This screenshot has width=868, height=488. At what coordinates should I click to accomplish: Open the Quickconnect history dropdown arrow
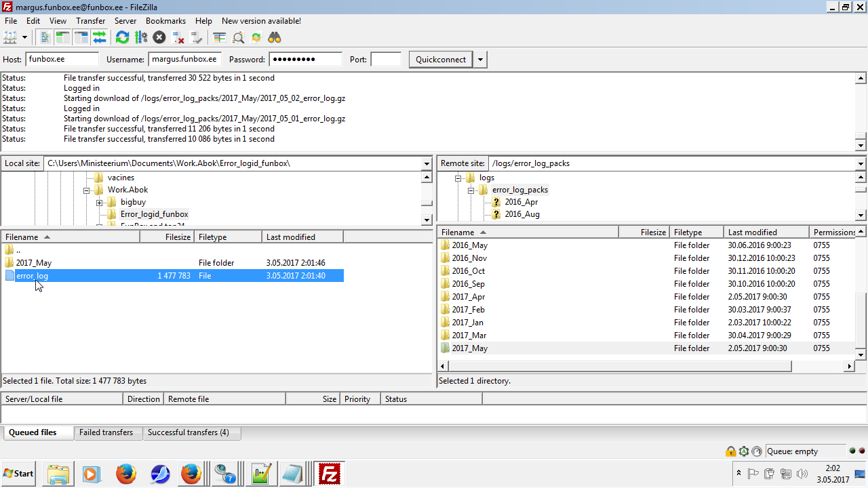(x=480, y=60)
